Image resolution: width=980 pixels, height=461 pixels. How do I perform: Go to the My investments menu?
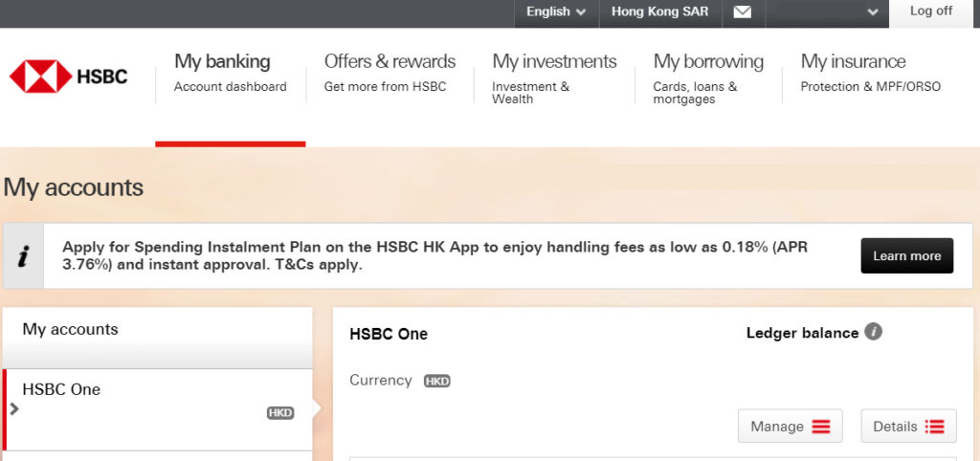(x=554, y=74)
